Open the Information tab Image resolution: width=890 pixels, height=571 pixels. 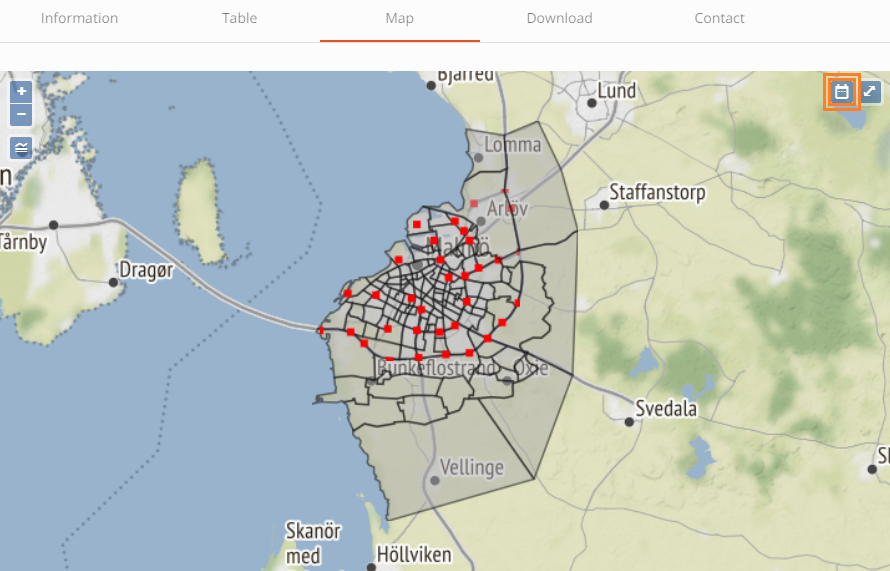point(79,18)
